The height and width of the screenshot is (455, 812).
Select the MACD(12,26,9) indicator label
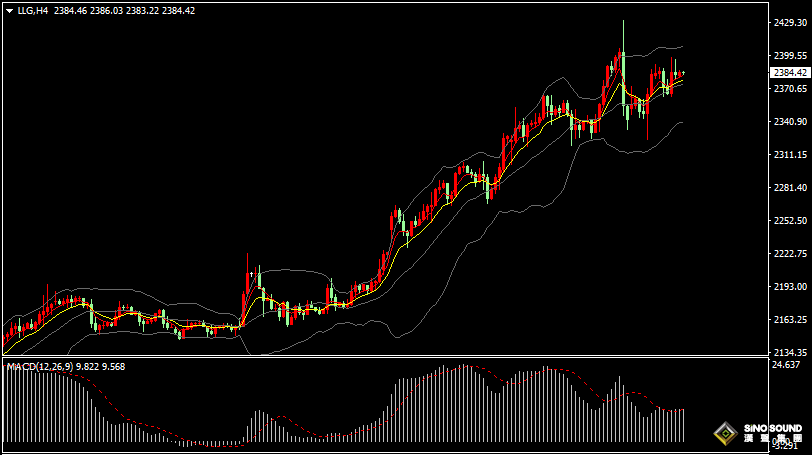(38, 367)
